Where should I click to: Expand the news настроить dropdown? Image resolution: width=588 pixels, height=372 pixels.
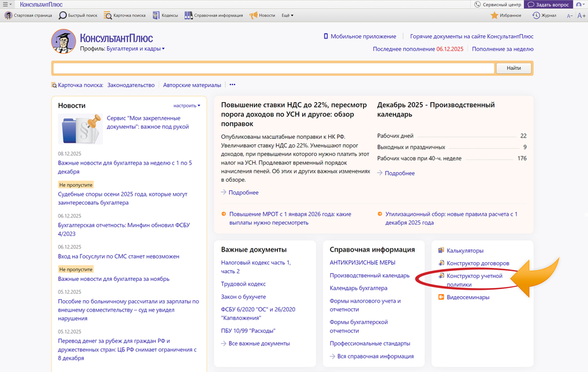187,106
